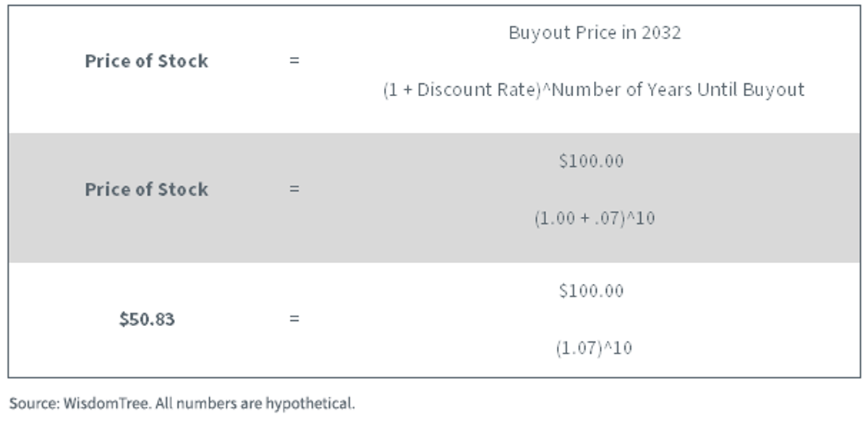The width and height of the screenshot is (868, 425).
Task: Click the "Discount Rate" words in the formula
Action: (476, 90)
